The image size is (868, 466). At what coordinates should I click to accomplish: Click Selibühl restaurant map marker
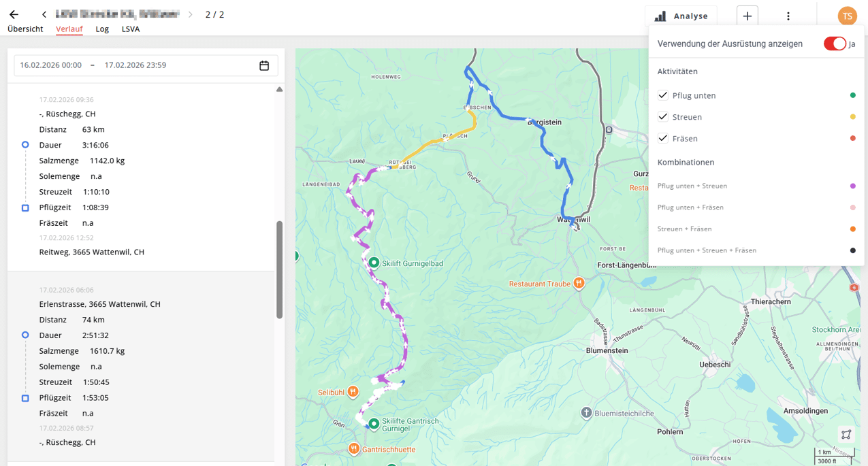tap(353, 392)
